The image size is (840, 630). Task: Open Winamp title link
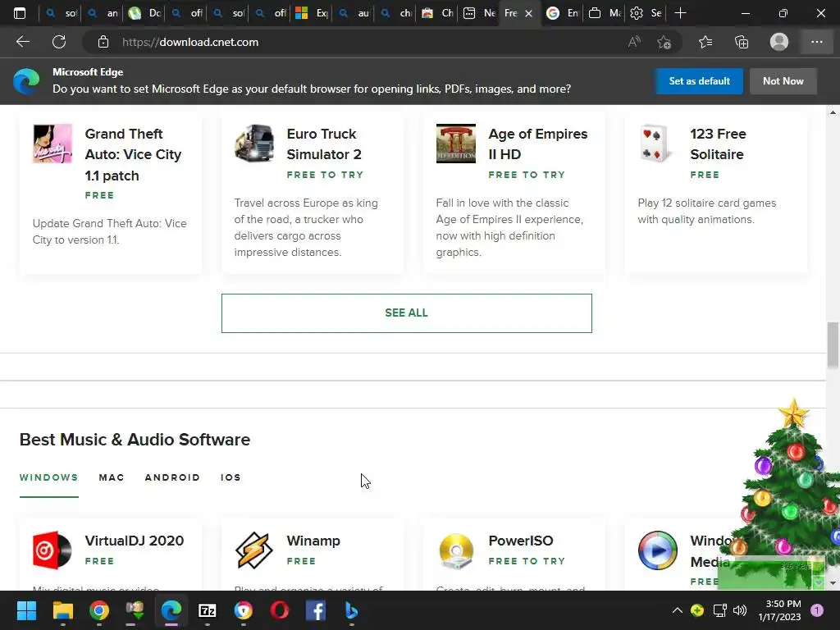tap(313, 541)
